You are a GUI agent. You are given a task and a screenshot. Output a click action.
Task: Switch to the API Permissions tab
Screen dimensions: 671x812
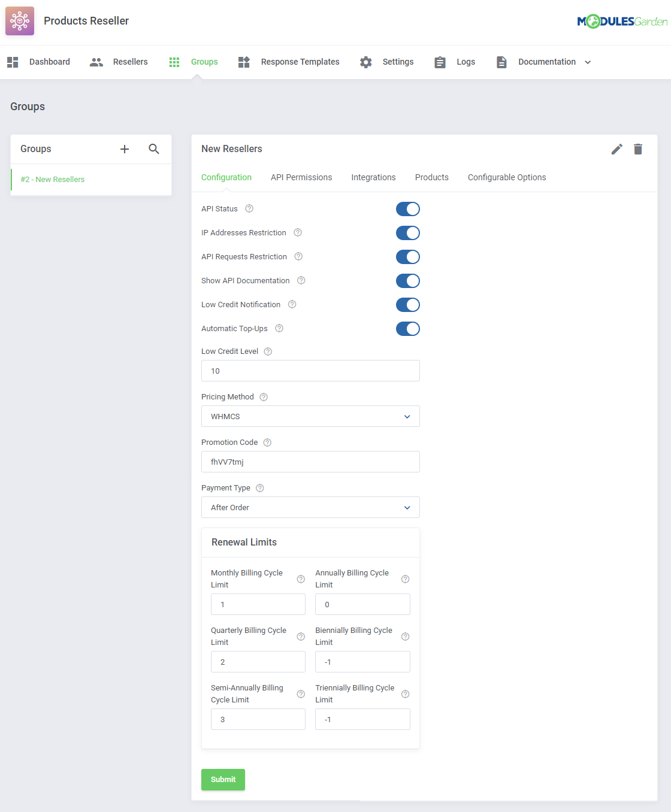pos(301,178)
